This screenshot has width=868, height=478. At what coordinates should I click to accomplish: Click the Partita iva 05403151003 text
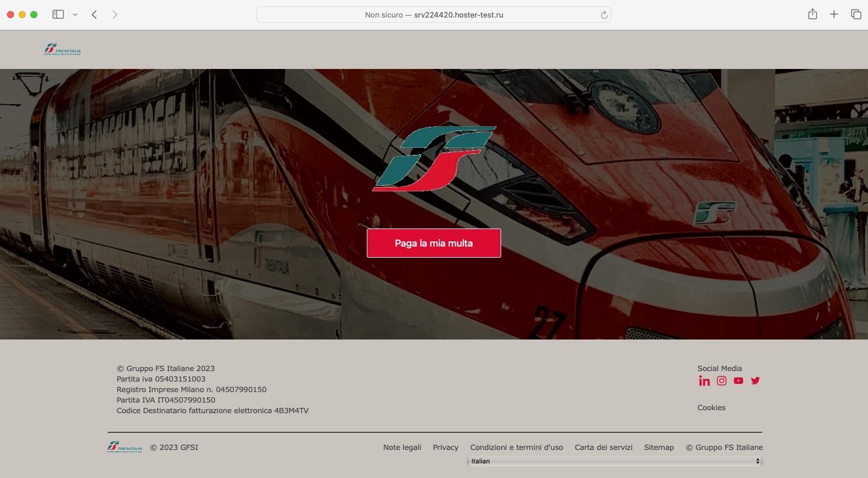[161, 379]
